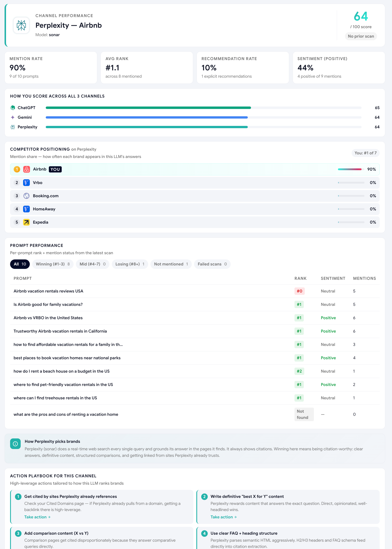
Task: Click the YOU tag next to Airbnb
Action: [x=55, y=169]
